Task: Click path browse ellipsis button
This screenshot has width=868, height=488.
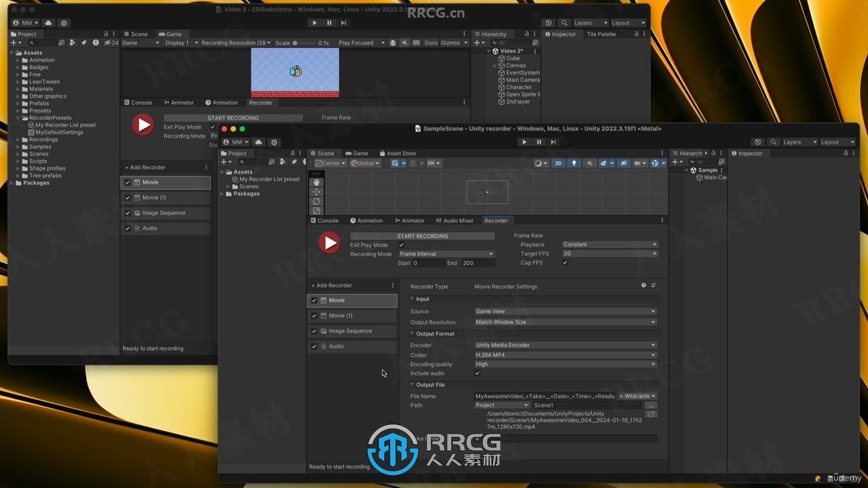Action: pyautogui.click(x=651, y=405)
